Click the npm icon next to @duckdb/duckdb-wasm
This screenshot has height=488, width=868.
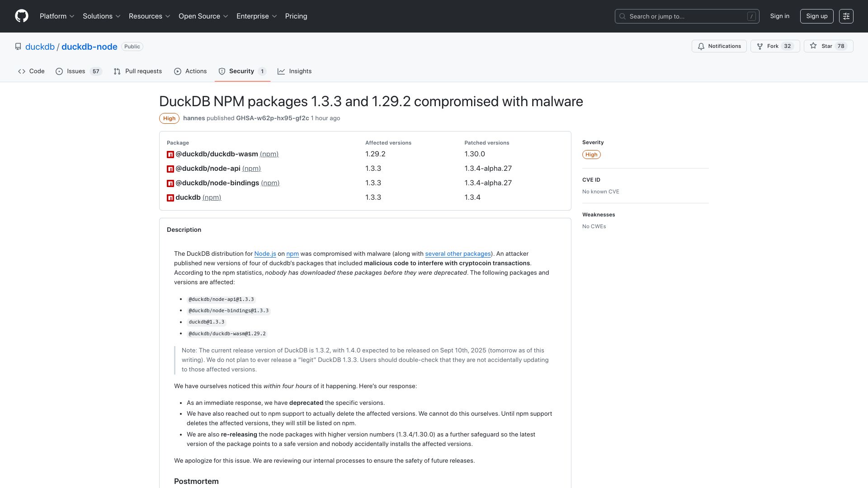click(170, 155)
